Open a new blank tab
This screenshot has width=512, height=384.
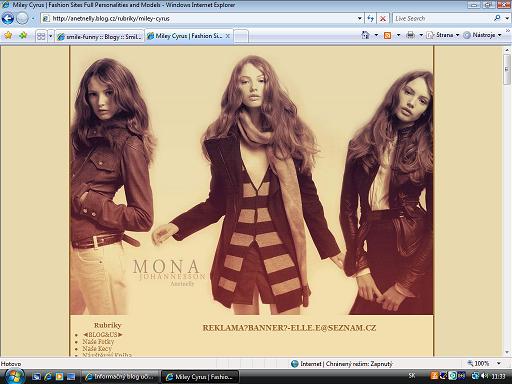coord(241,36)
